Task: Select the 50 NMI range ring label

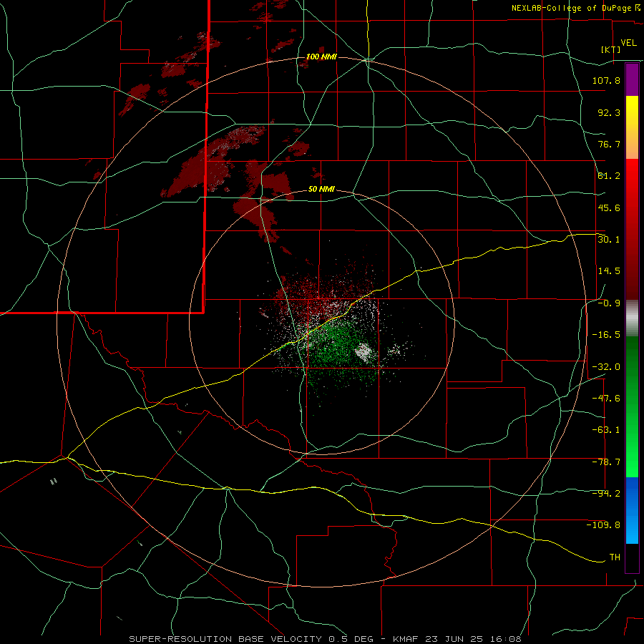Action: pyautogui.click(x=321, y=190)
